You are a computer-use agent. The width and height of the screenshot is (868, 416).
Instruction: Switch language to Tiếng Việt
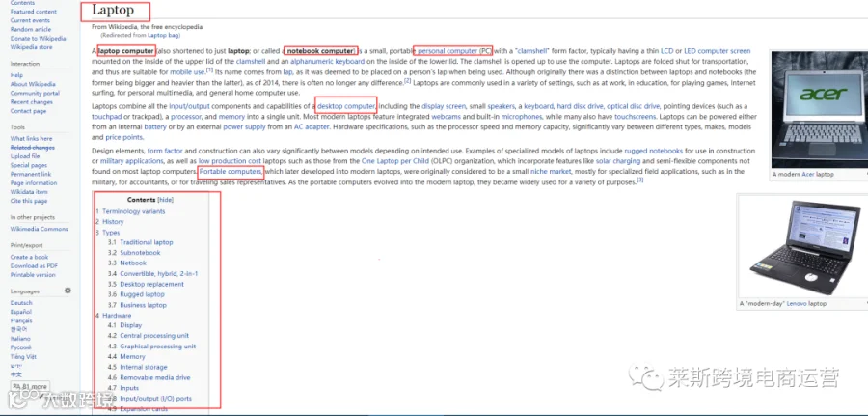(x=23, y=357)
